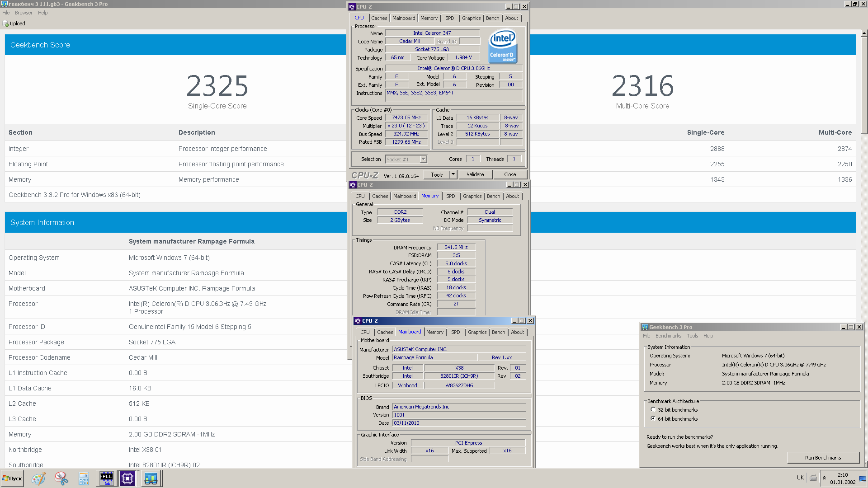Click the Tools button in CPU-Z
This screenshot has height=488, width=868.
pyautogui.click(x=437, y=174)
